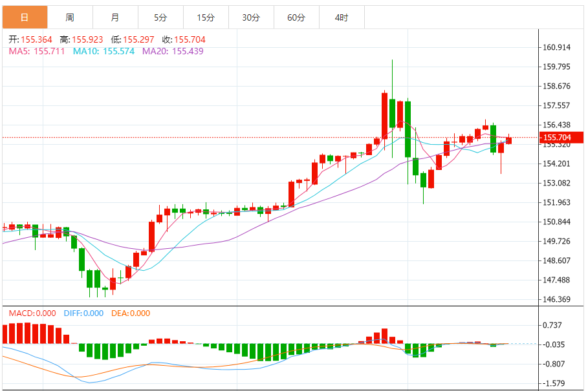Click the -0.807 MACD axis label
The height and width of the screenshot is (391, 588).
pos(554,364)
